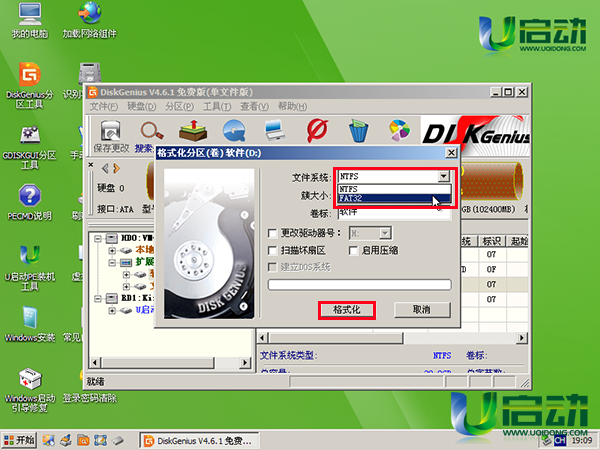Close the format partition dialog

click(451, 153)
